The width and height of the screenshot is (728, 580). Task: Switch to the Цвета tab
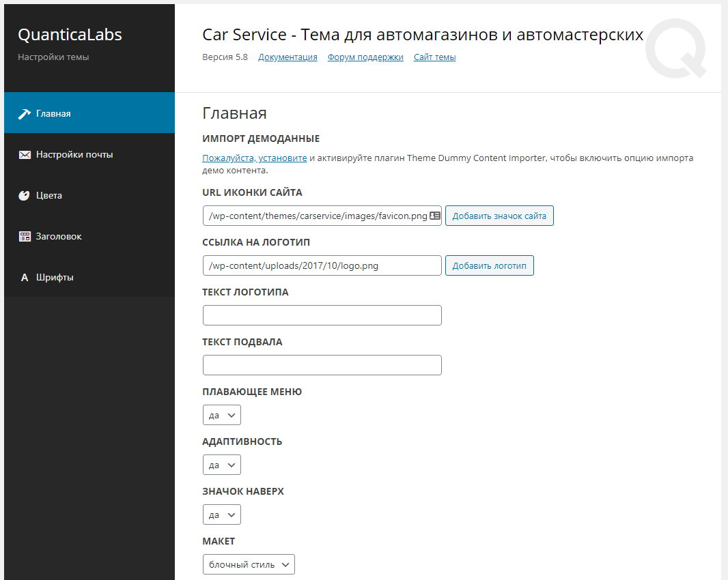89,195
